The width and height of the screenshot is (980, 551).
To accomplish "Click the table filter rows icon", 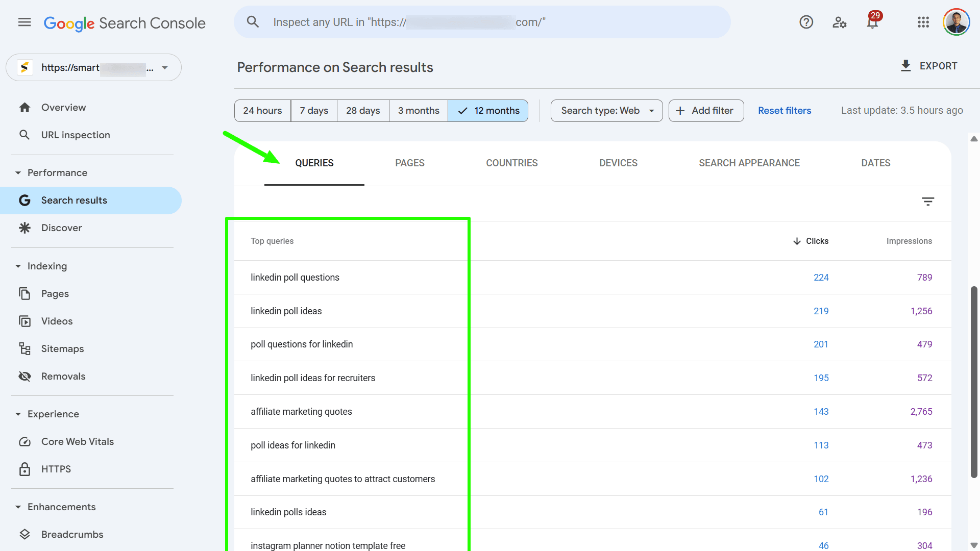I will point(928,202).
